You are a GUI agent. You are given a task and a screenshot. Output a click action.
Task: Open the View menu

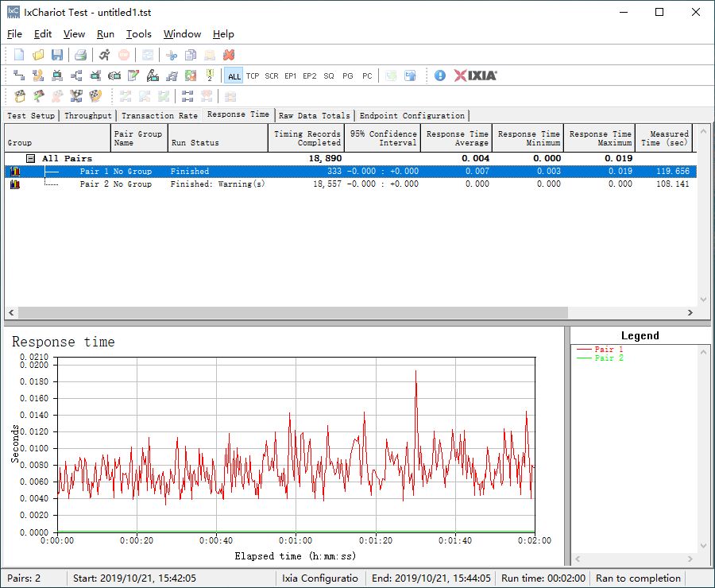pos(74,33)
